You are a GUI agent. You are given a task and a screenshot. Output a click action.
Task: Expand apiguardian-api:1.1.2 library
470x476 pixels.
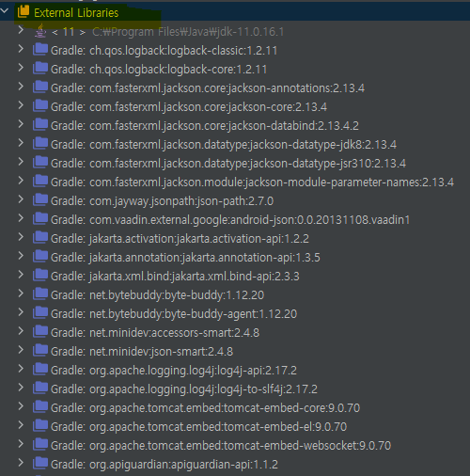click(21, 463)
